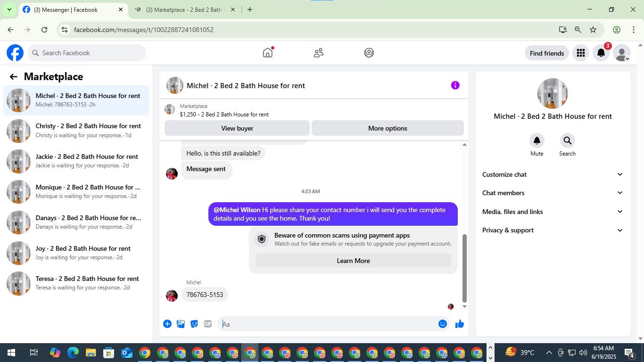Open Windows Start menu
The height and width of the screenshot is (362, 644).
point(11,353)
